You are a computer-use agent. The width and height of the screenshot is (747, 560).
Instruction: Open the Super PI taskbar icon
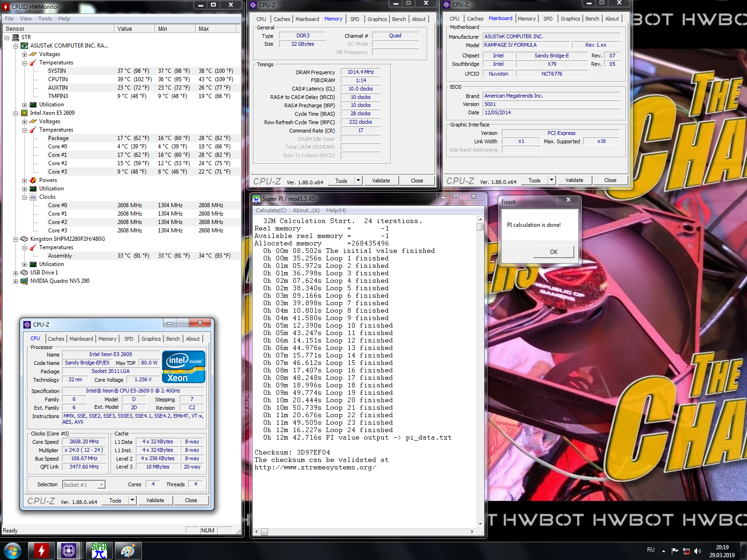(99, 551)
